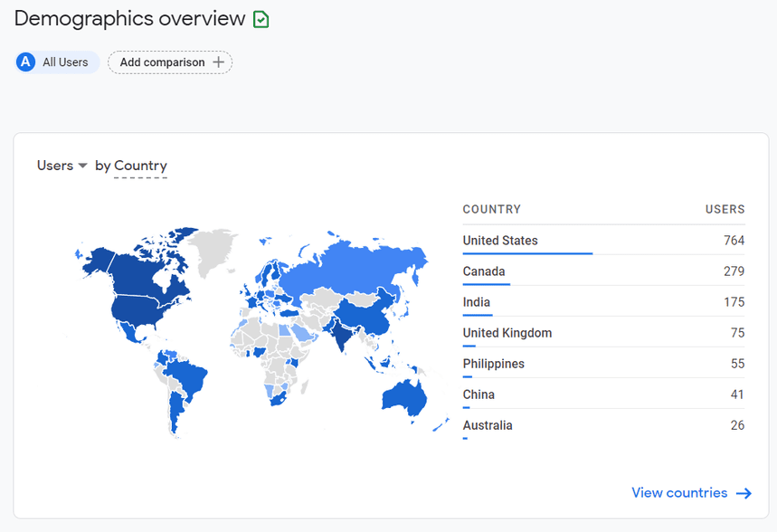Click the Philippines country row
Viewport: 777px width, 532px height.
pos(493,363)
